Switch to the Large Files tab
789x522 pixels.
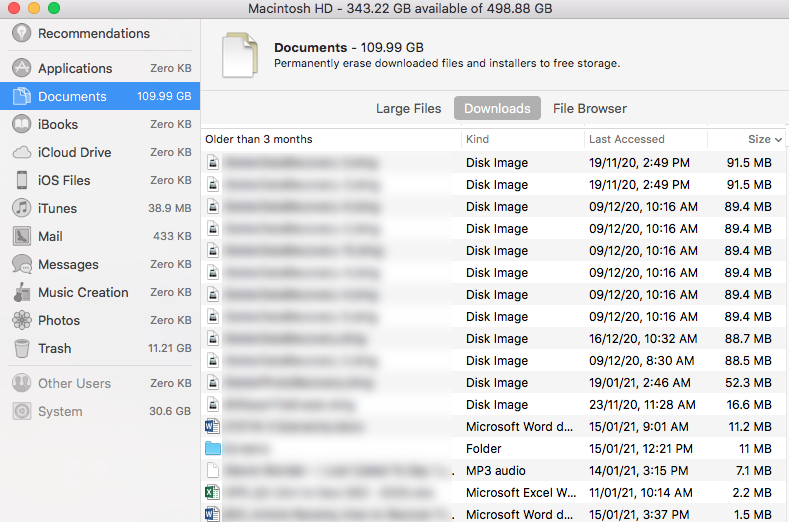coord(408,108)
